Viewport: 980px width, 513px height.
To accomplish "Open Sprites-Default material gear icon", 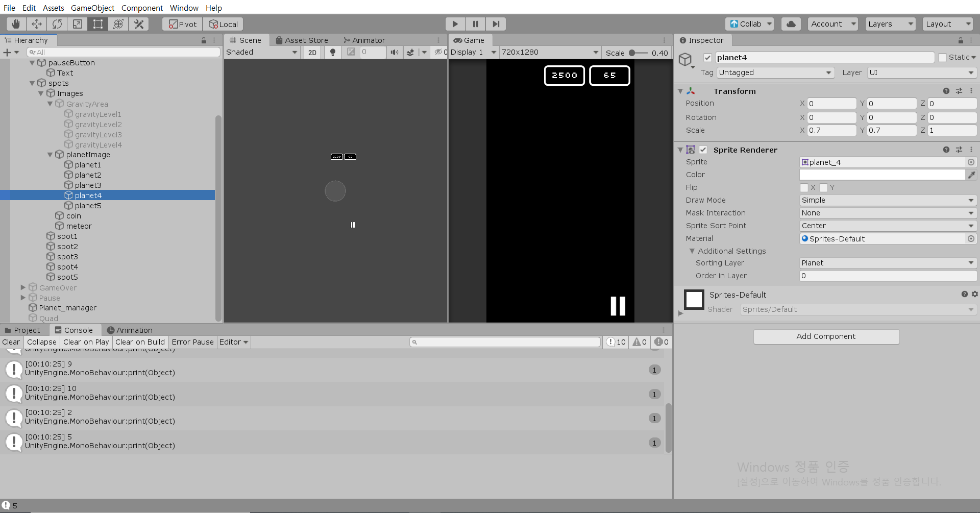I will [x=975, y=295].
